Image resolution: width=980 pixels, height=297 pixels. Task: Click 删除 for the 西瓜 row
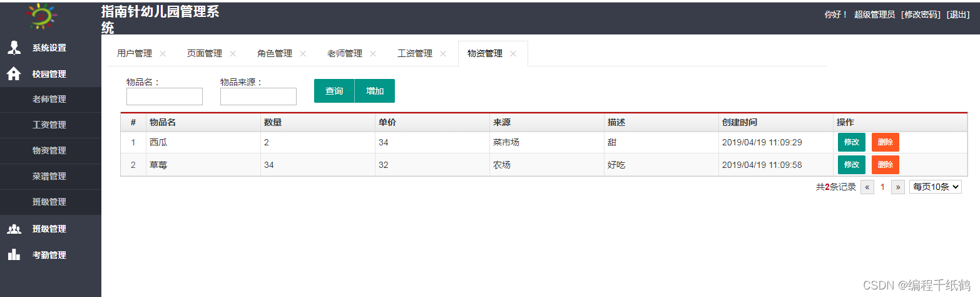(x=886, y=142)
